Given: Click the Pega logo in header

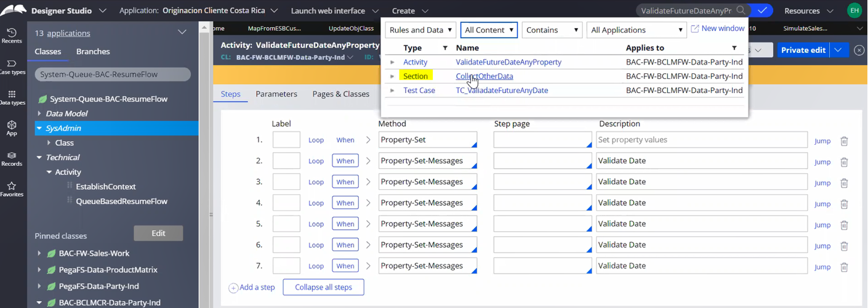Looking at the screenshot, I should tap(13, 10).
